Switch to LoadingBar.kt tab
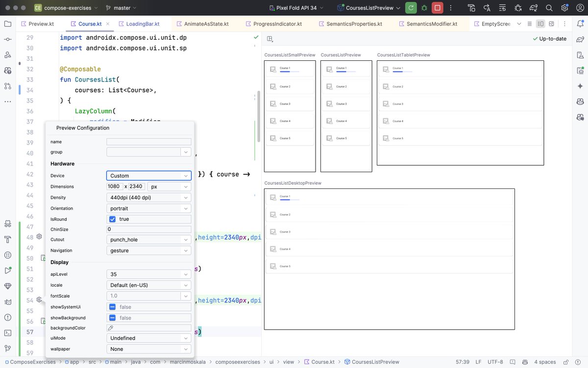The width and height of the screenshot is (588, 368). pyautogui.click(x=139, y=24)
